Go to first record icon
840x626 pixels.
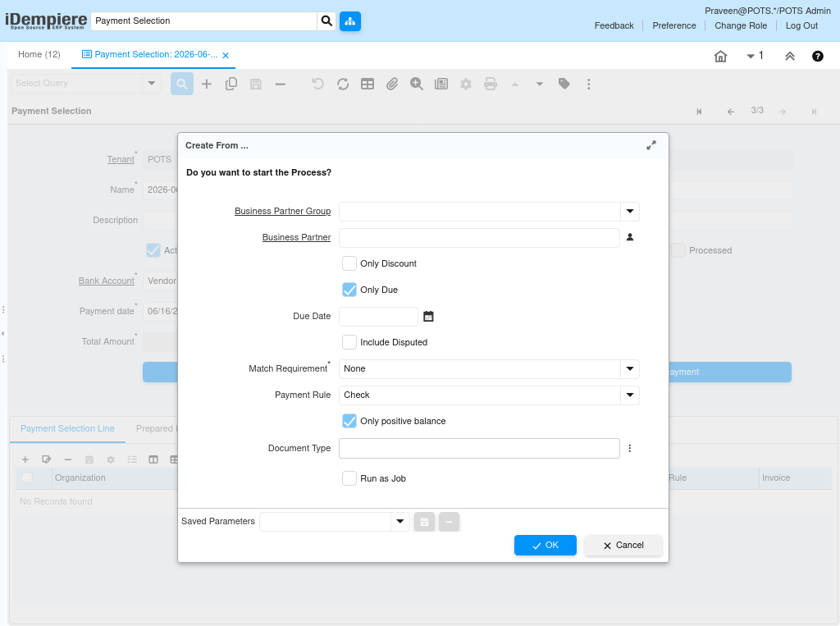point(699,112)
